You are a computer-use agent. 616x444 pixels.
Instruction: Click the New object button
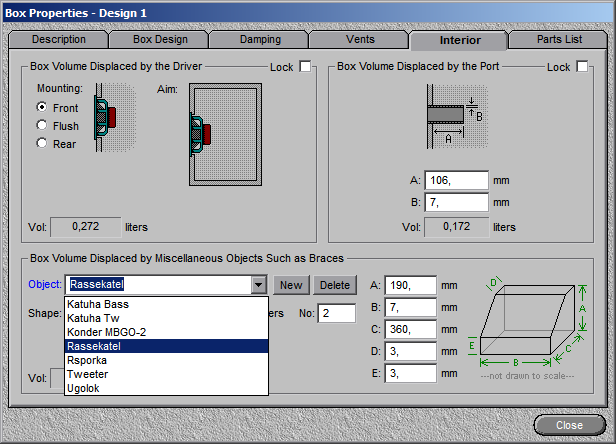[291, 285]
